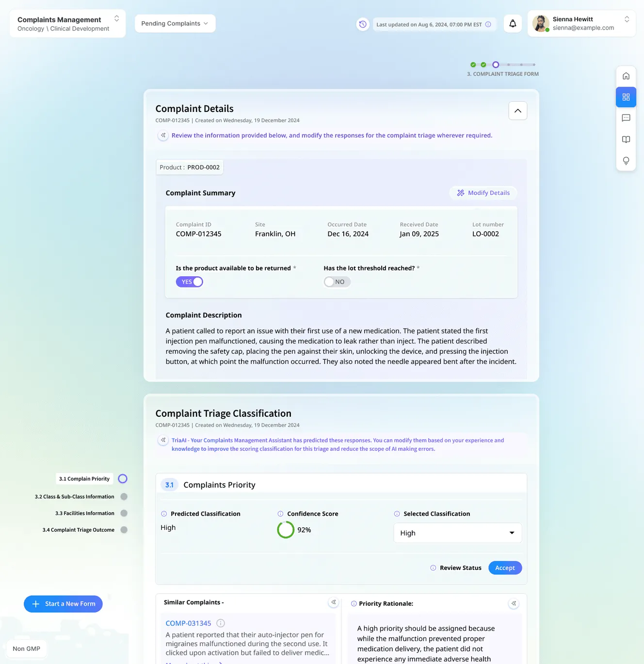Toggle product available to be returned switch
644x664 pixels.
[189, 282]
